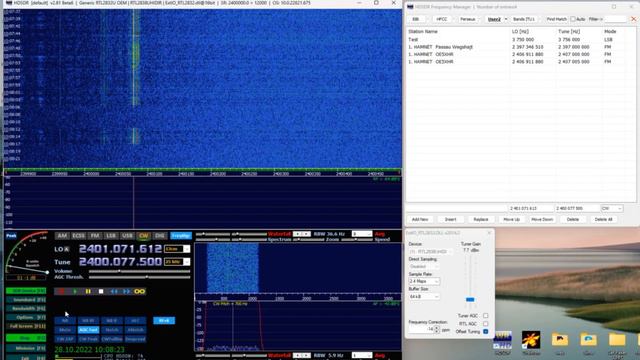Toggle the yellow loop playback icon

[140, 291]
